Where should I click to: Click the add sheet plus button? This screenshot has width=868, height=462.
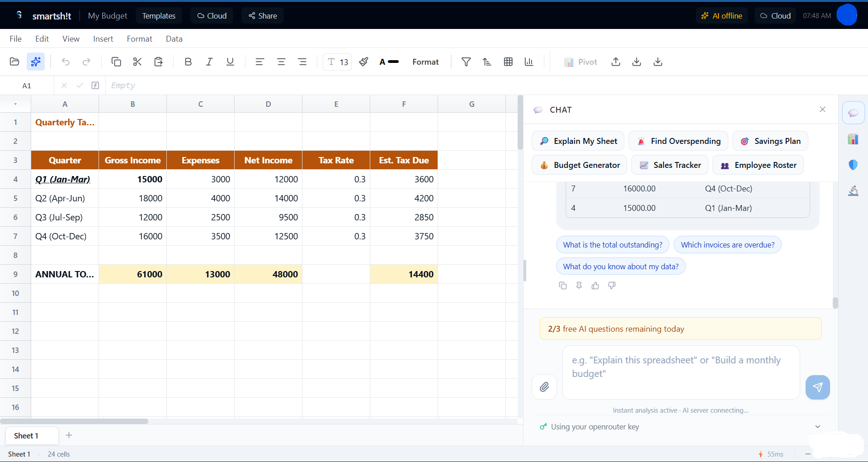[69, 435]
